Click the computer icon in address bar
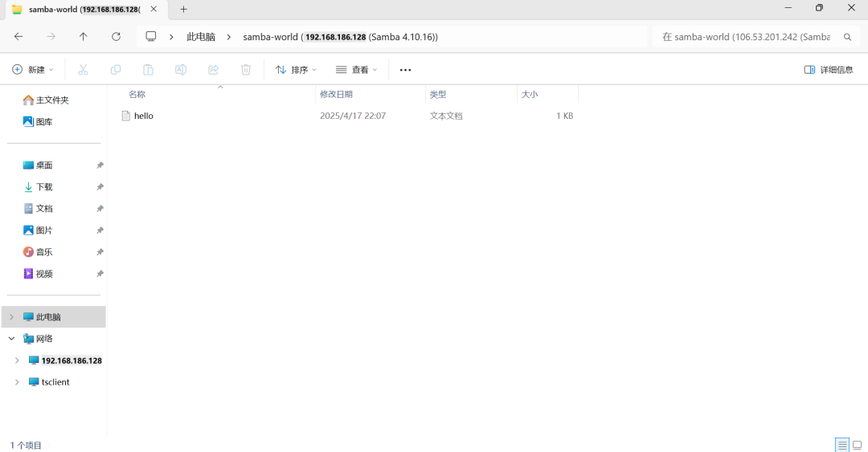 tap(150, 36)
